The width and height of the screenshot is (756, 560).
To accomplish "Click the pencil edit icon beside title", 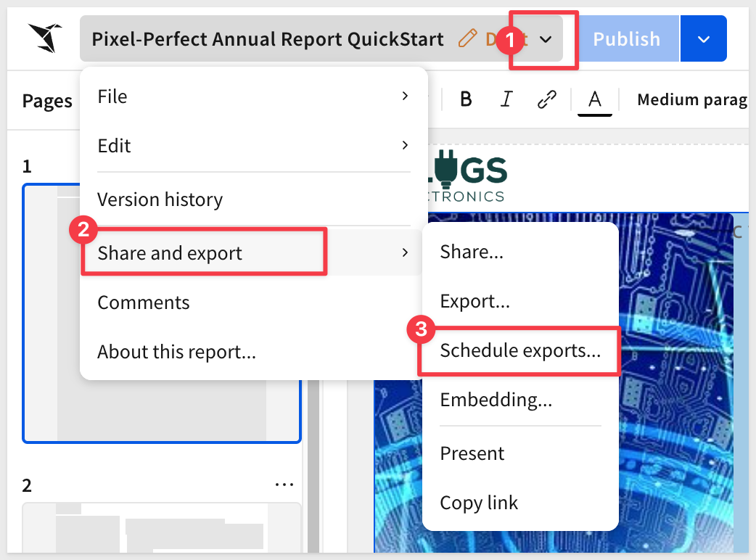I will coord(468,39).
